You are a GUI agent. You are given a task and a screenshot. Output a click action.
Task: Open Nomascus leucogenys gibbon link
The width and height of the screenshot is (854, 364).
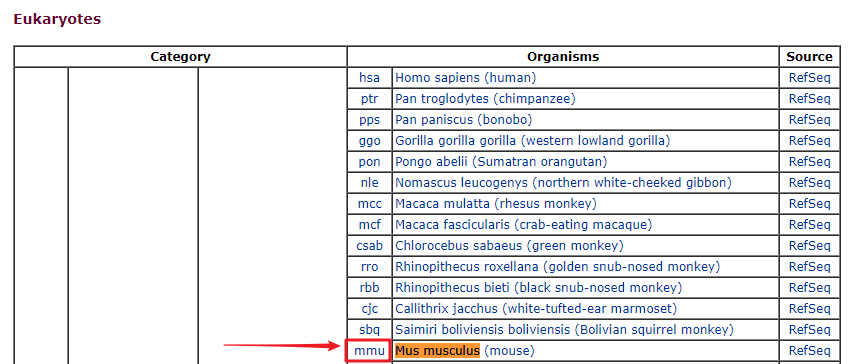pos(563,183)
